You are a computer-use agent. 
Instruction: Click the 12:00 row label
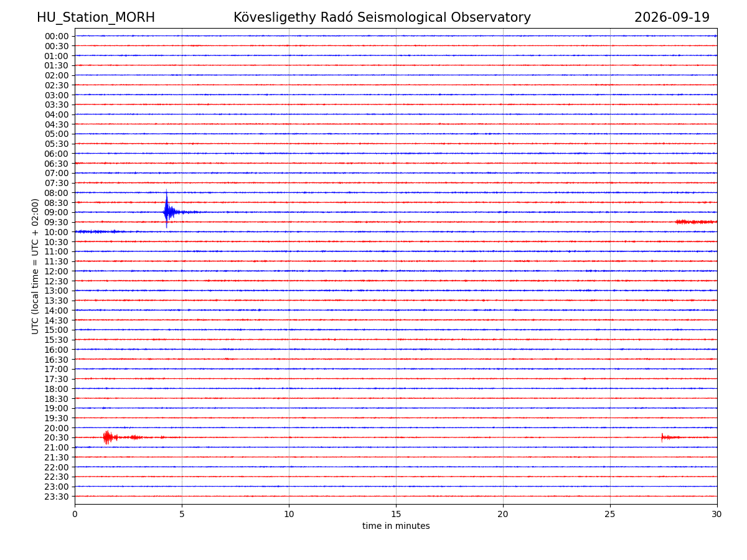57,271
